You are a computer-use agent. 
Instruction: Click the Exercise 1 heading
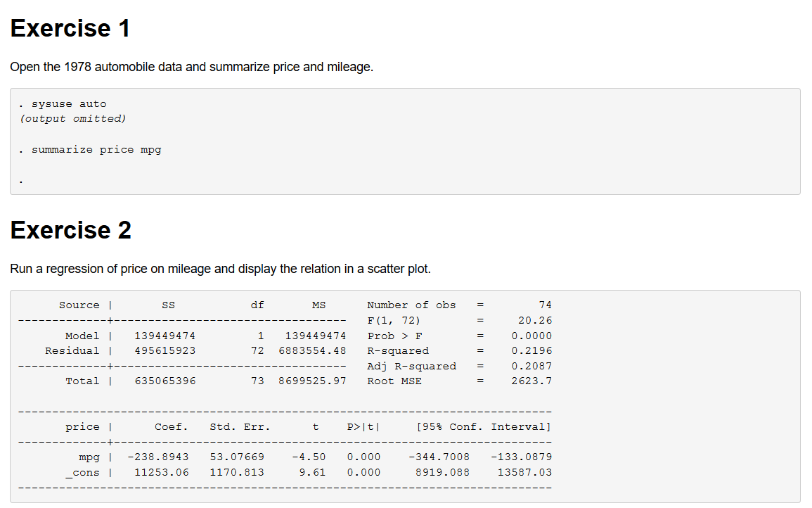[x=70, y=29]
